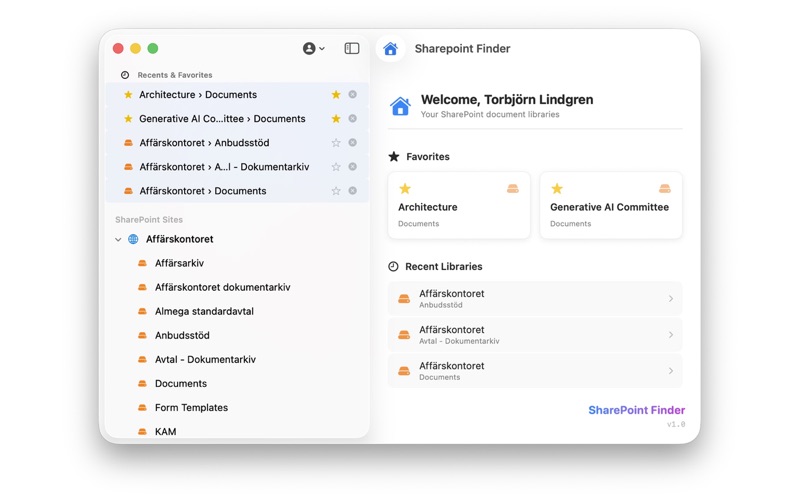Click the home button in the header
The height and width of the screenshot is (500, 800).
click(390, 48)
